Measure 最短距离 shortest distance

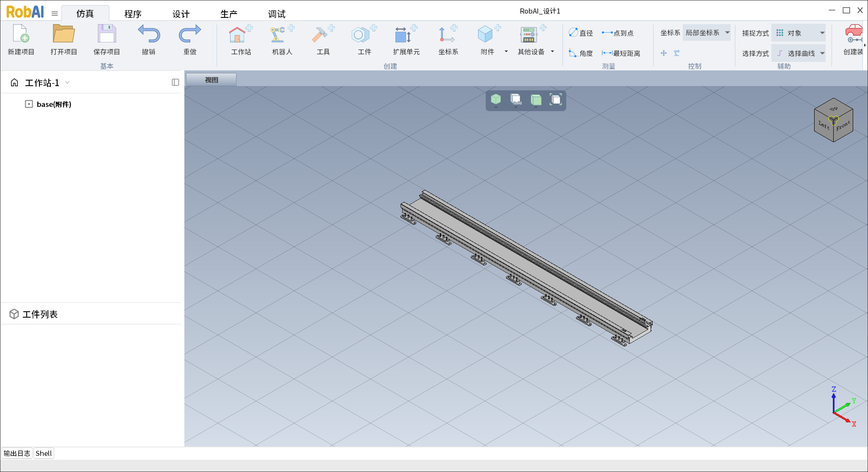click(621, 53)
